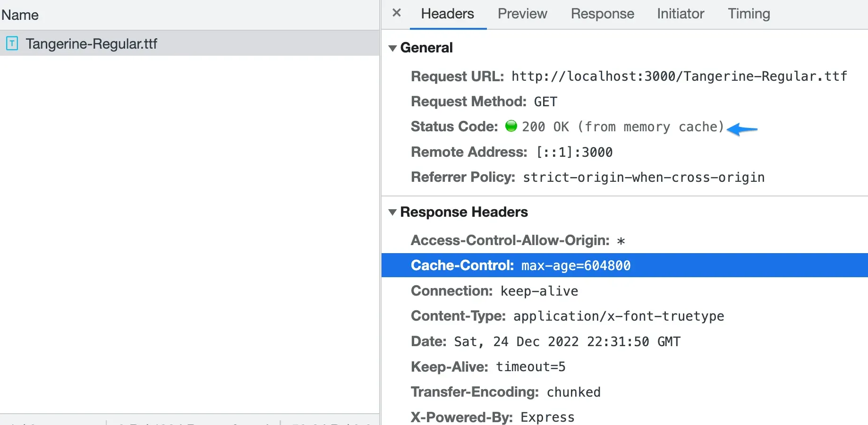868x425 pixels.
Task: Select the X-Powered-By Express header
Action: (493, 417)
